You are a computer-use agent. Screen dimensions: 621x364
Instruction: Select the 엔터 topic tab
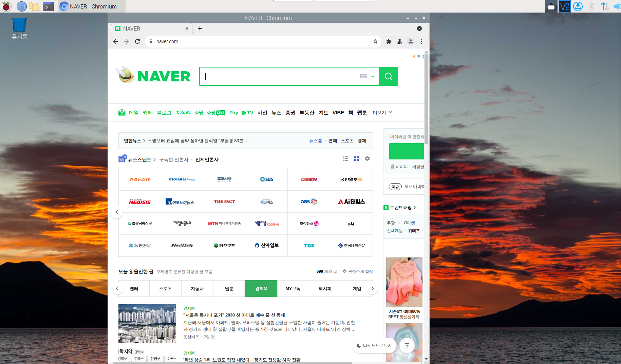coord(134,288)
